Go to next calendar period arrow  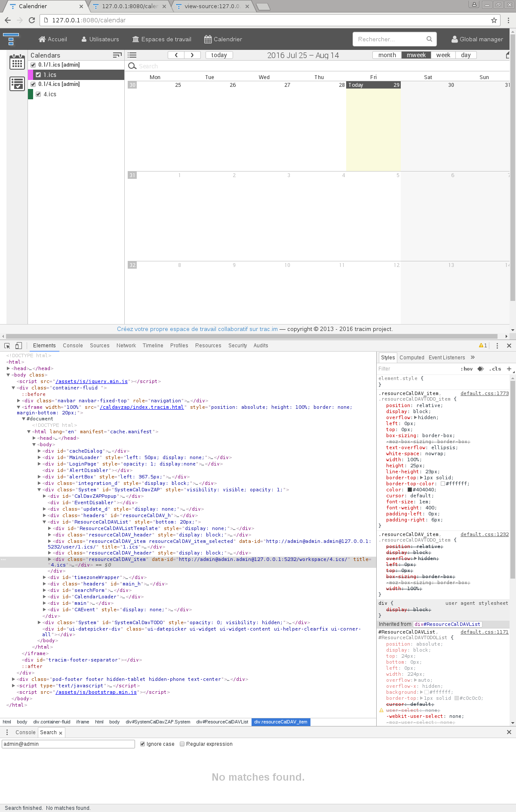point(192,55)
